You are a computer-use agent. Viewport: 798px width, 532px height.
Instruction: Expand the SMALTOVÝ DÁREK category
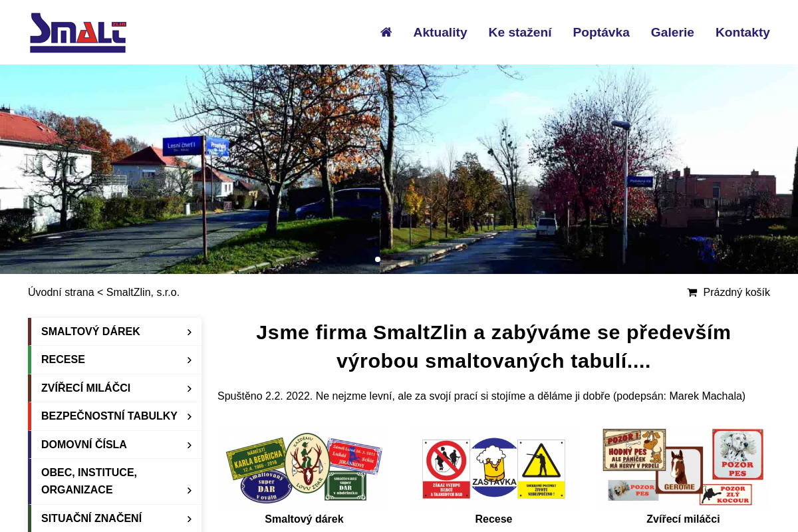pos(90,331)
